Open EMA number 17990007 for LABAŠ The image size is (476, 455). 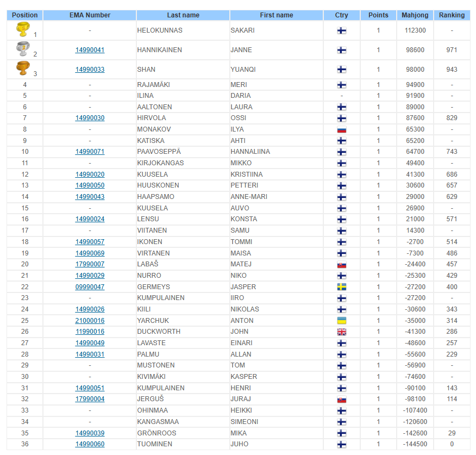click(90, 264)
